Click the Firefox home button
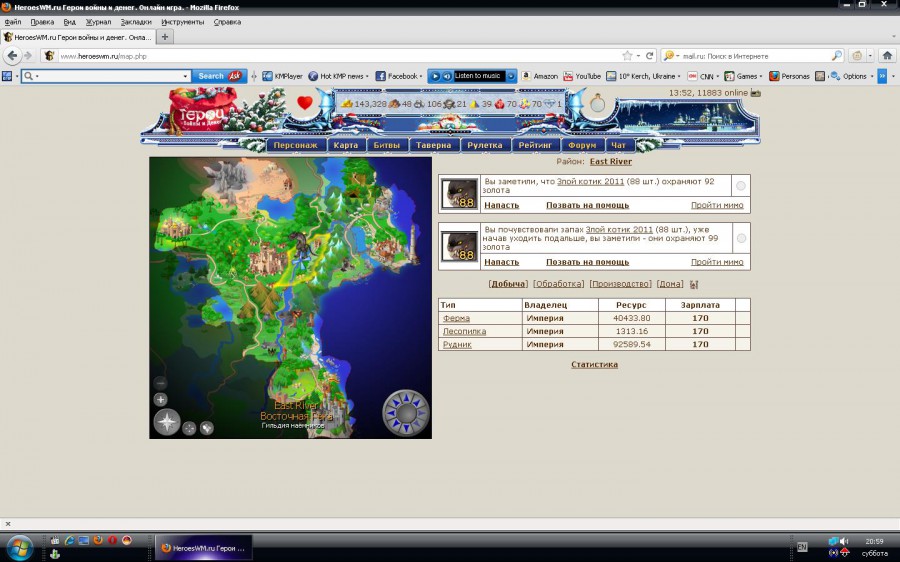The width and height of the screenshot is (900, 562). coord(887,56)
